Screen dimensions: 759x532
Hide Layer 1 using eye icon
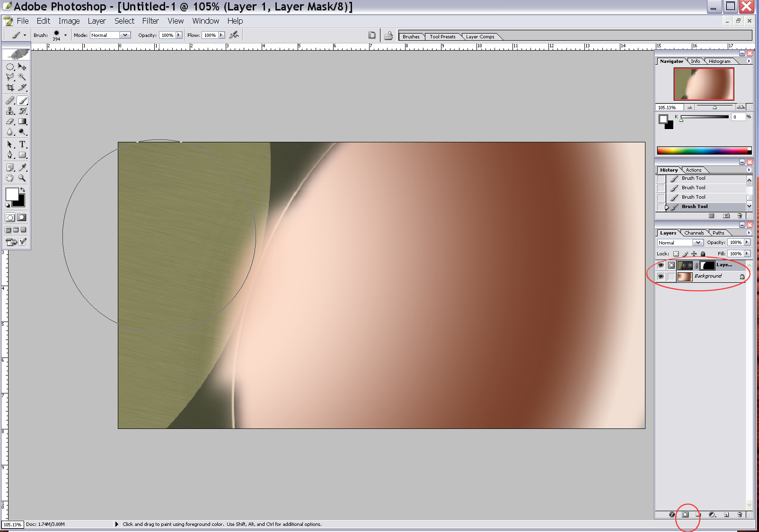coord(661,265)
